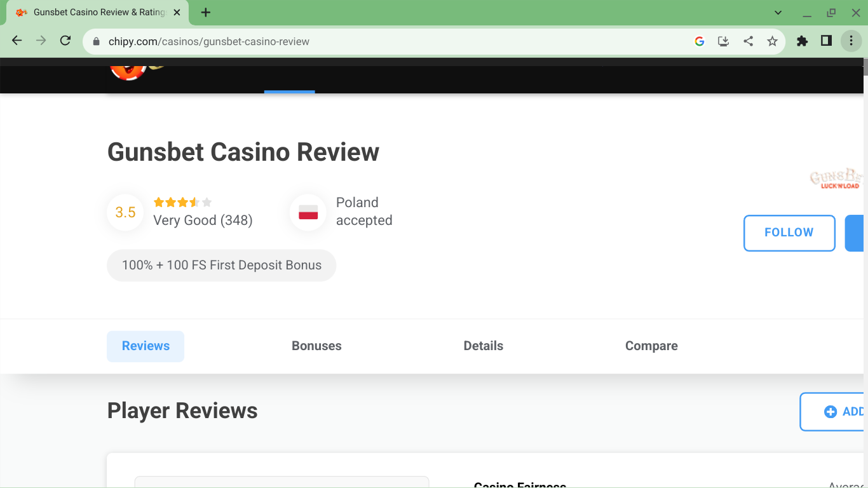Viewport: 868px width, 488px height.
Task: Open Chrome three-dot menu
Action: pyautogui.click(x=851, y=41)
